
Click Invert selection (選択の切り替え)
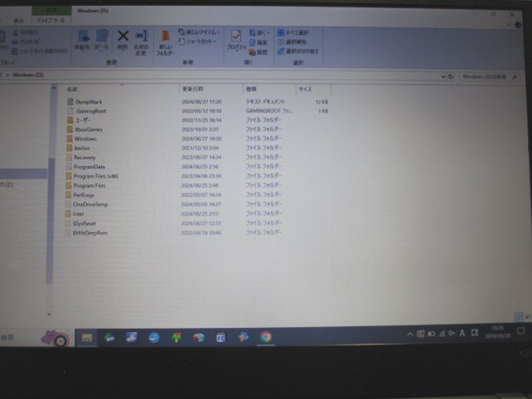pos(298,51)
